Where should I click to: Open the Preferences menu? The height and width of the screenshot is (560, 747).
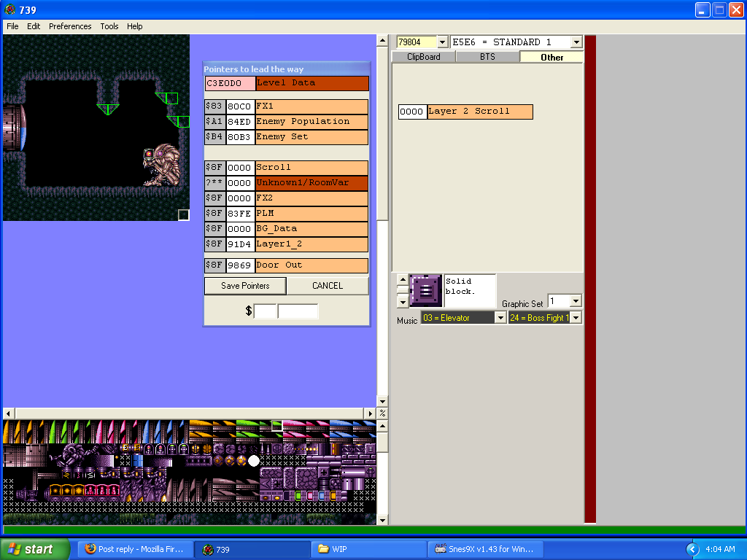point(70,26)
